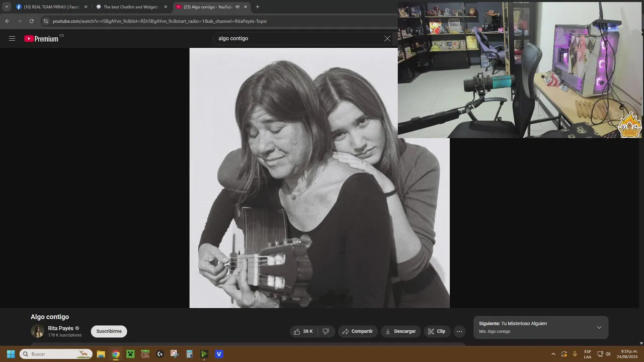Expand the Siguiente mix playlist panel
Screen dimensions: 644x362
click(x=599, y=327)
